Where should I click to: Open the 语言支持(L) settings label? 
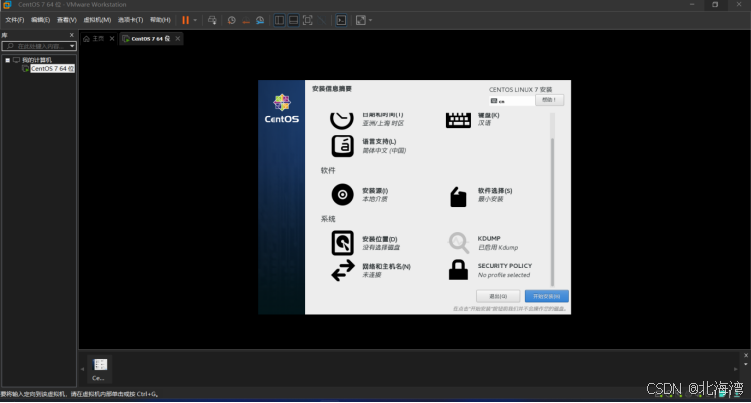pyautogui.click(x=379, y=142)
